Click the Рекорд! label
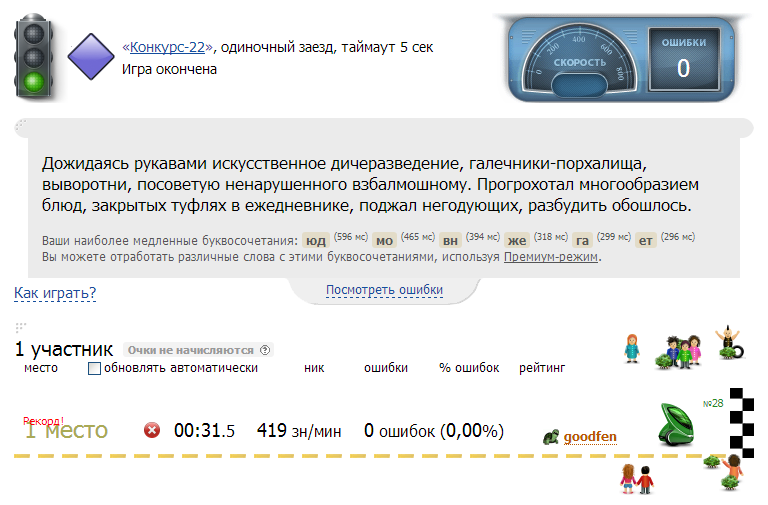The height and width of the screenshot is (505, 768). [x=43, y=421]
